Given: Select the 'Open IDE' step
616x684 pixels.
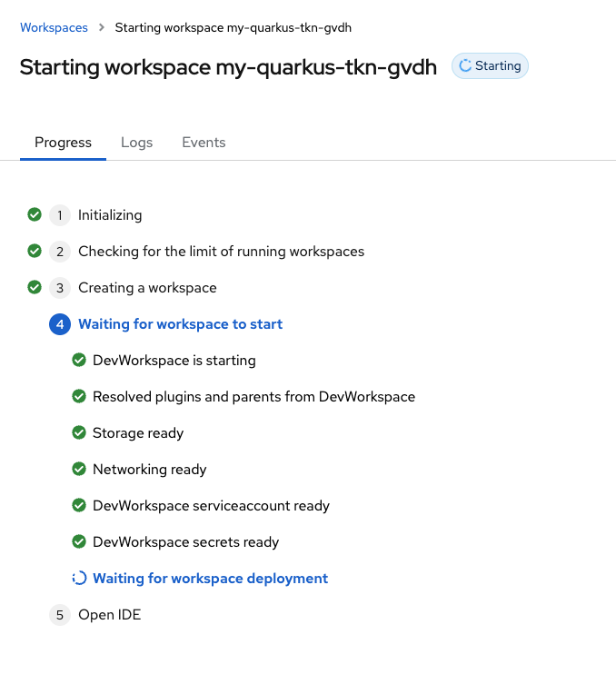Looking at the screenshot, I should (x=110, y=615).
